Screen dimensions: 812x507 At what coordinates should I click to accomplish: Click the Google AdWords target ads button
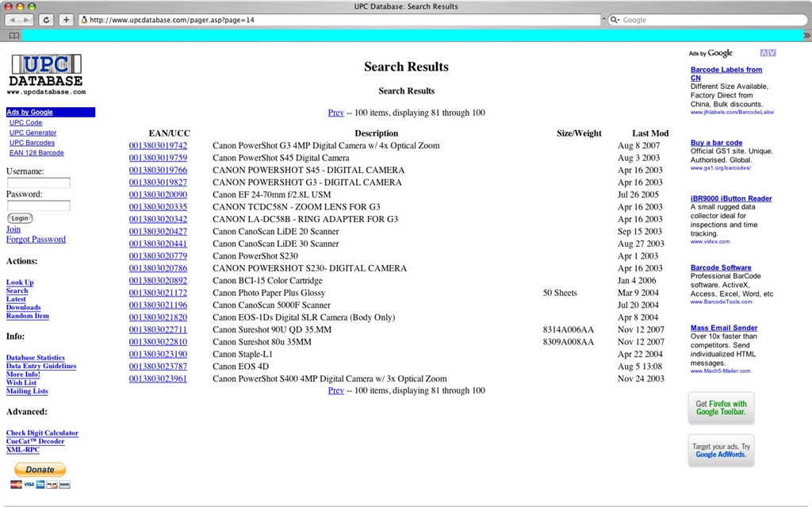pos(721,451)
